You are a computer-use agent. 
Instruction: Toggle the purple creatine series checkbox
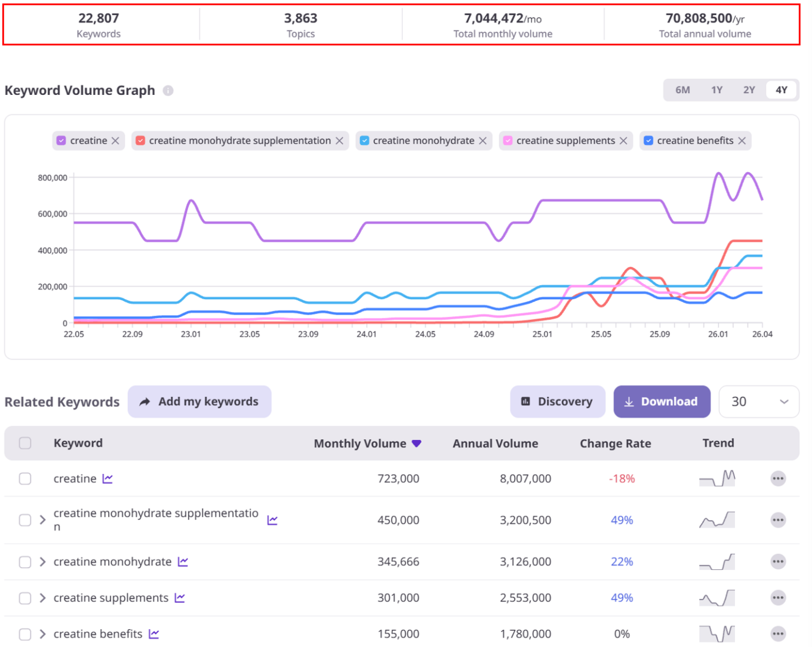61,141
